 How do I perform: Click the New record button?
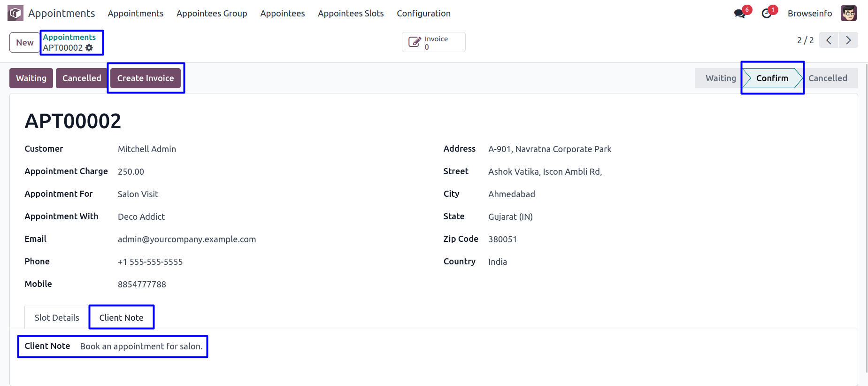(x=25, y=43)
